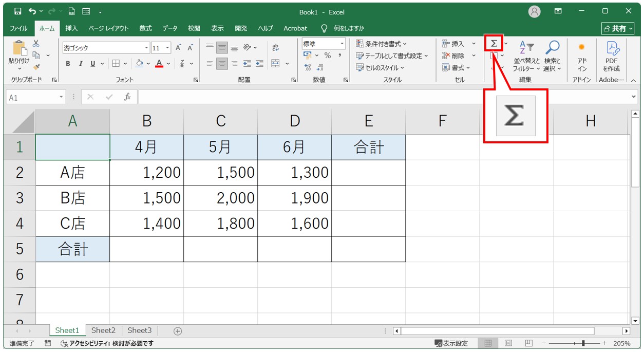Click Increase Decimal icon

[x=308, y=67]
